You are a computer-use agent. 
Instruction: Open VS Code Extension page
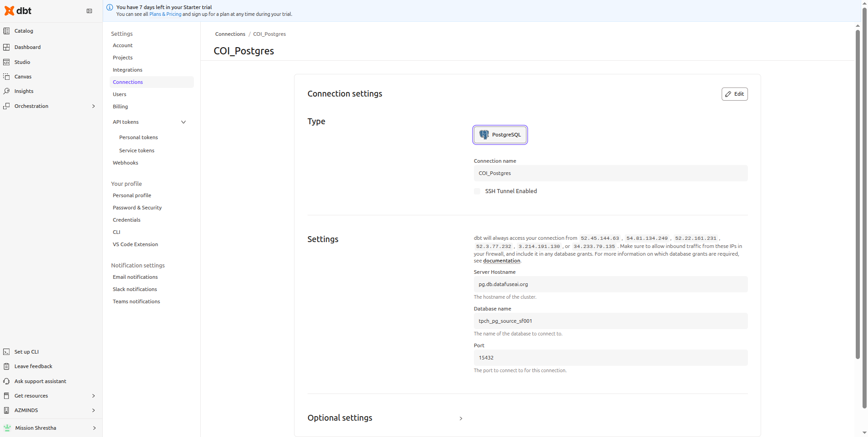coord(135,244)
